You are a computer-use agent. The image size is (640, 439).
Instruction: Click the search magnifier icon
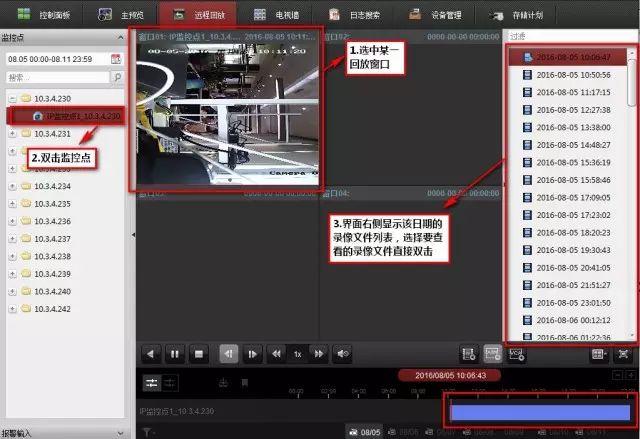tap(117, 77)
